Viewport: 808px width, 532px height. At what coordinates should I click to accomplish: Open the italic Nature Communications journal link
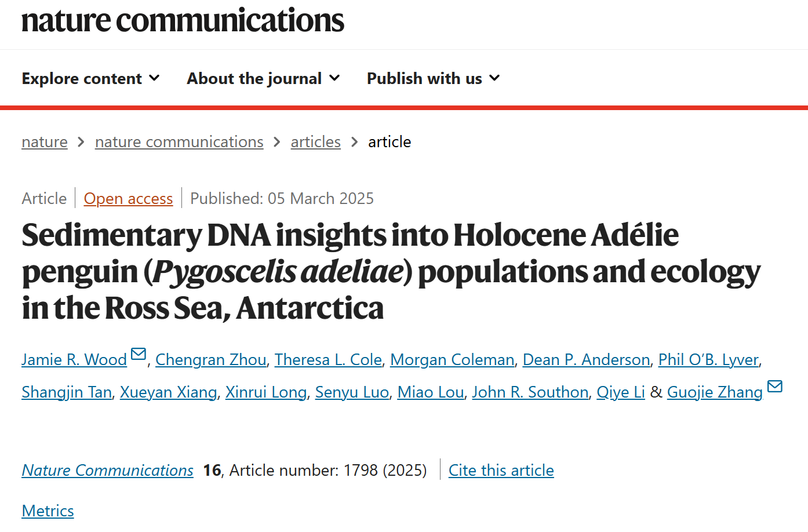108,471
